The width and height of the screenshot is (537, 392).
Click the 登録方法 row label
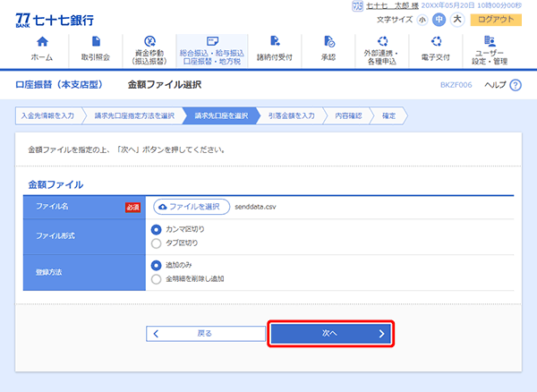(x=49, y=272)
